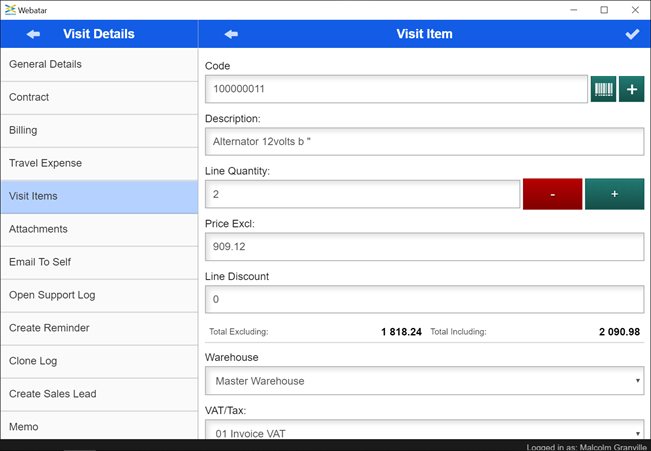
Task: Choose Email To Self option
Action: tap(99, 263)
